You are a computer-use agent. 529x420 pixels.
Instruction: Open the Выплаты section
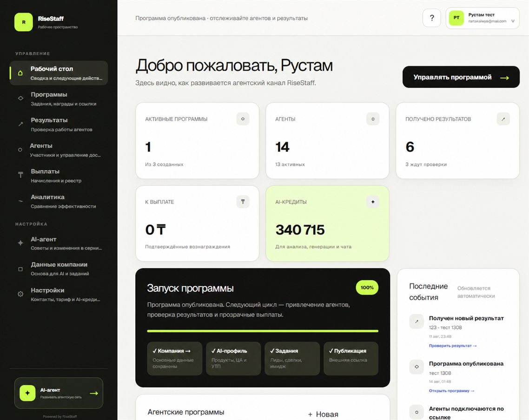coord(59,175)
